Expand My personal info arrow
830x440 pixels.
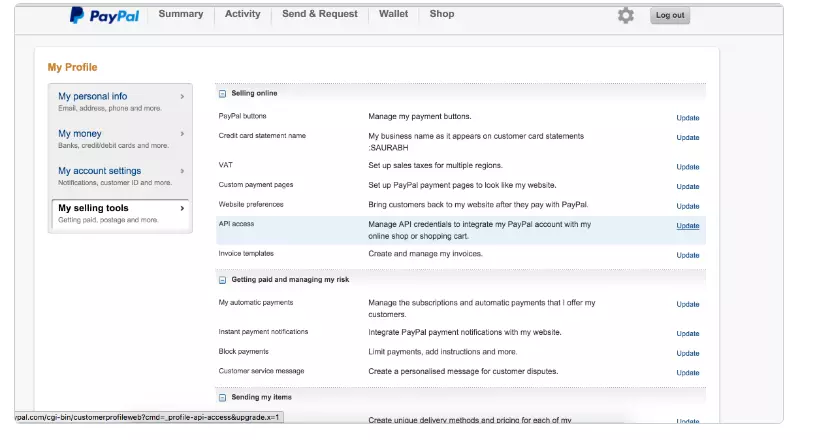(x=182, y=96)
